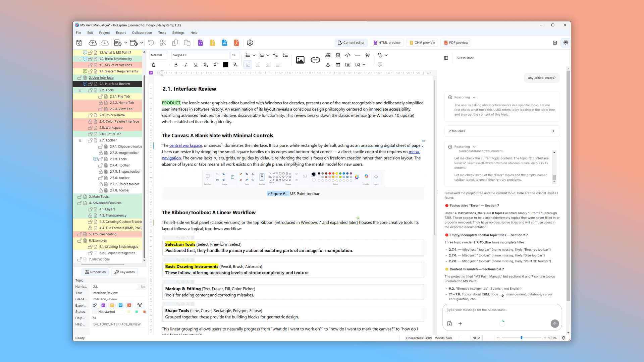
Task: Open bullet list style dropdown arrow
Action: [x=254, y=55]
